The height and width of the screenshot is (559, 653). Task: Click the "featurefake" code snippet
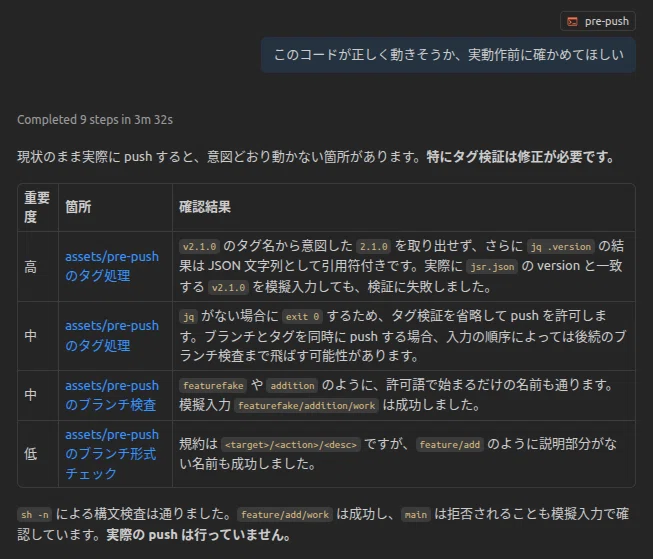213,386
